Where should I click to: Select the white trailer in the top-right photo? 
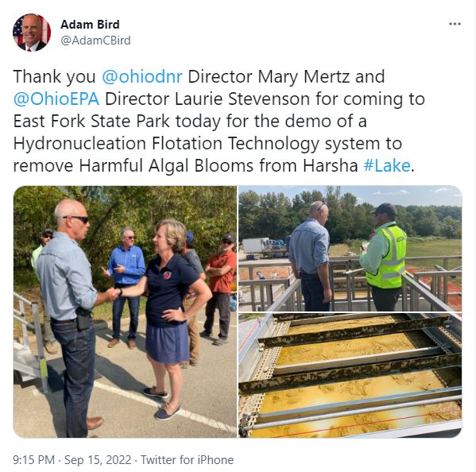[x=256, y=246]
